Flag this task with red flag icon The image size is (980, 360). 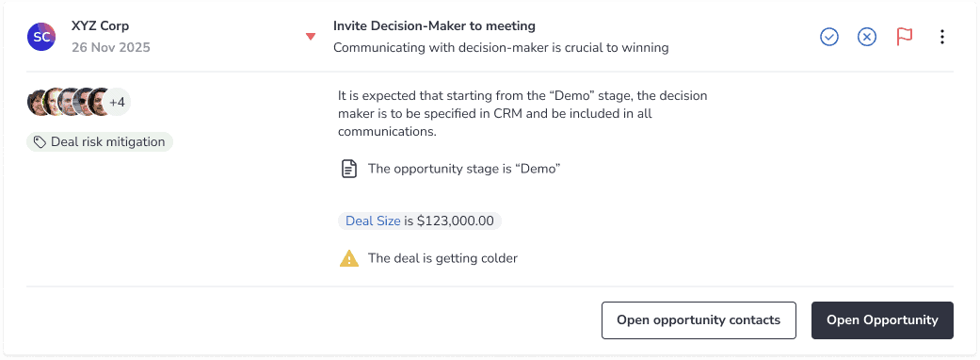click(905, 37)
